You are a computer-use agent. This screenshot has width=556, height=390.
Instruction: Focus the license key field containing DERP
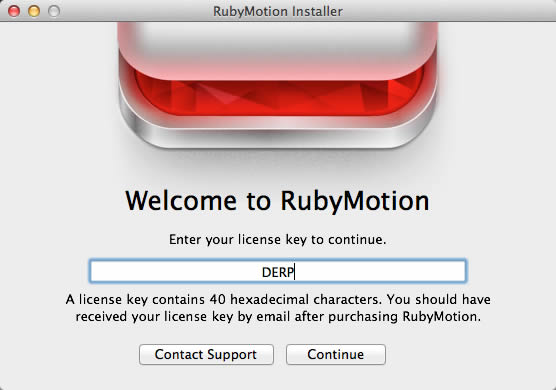point(278,271)
